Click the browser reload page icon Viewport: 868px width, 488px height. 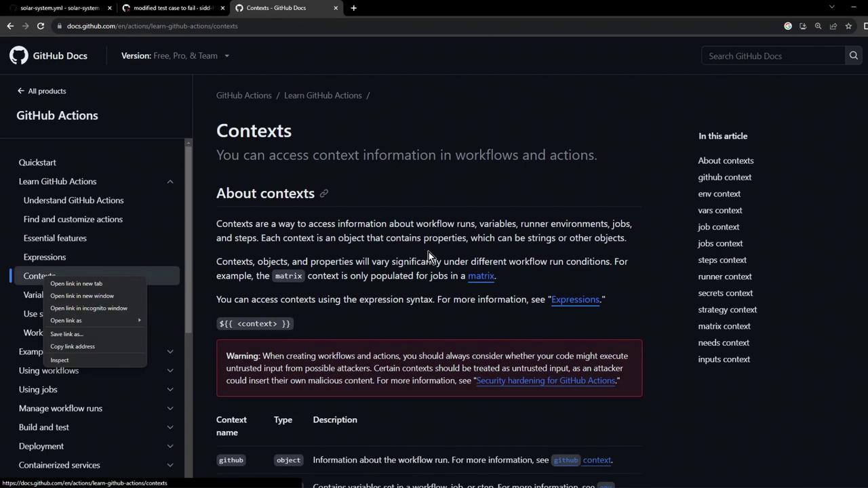[41, 26]
